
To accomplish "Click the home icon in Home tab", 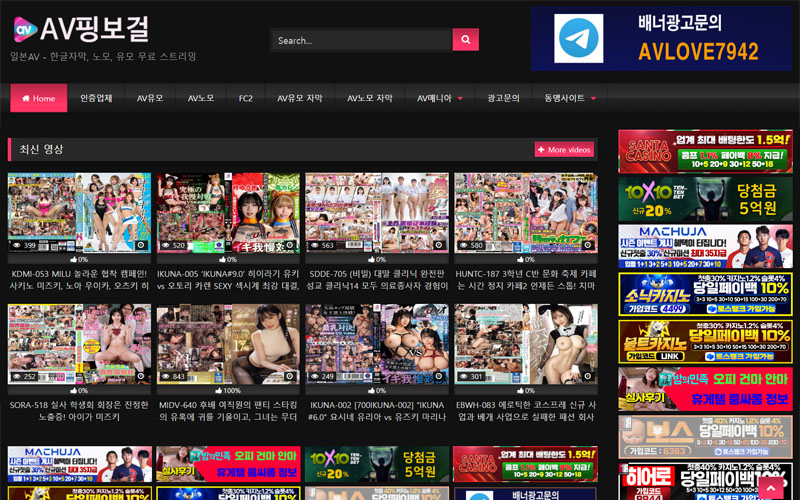I will coord(26,98).
